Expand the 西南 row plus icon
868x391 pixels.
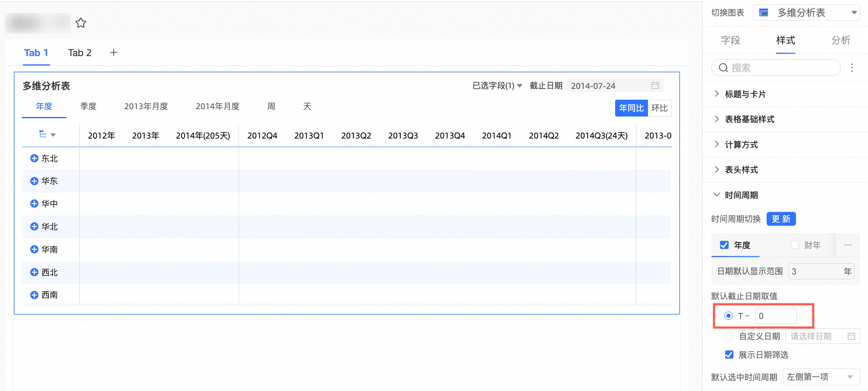[34, 295]
